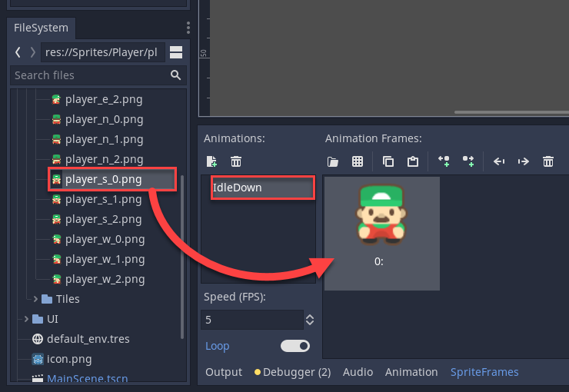Go back in FileSystem history
Image resolution: width=569 pixels, height=392 pixels.
pos(18,52)
